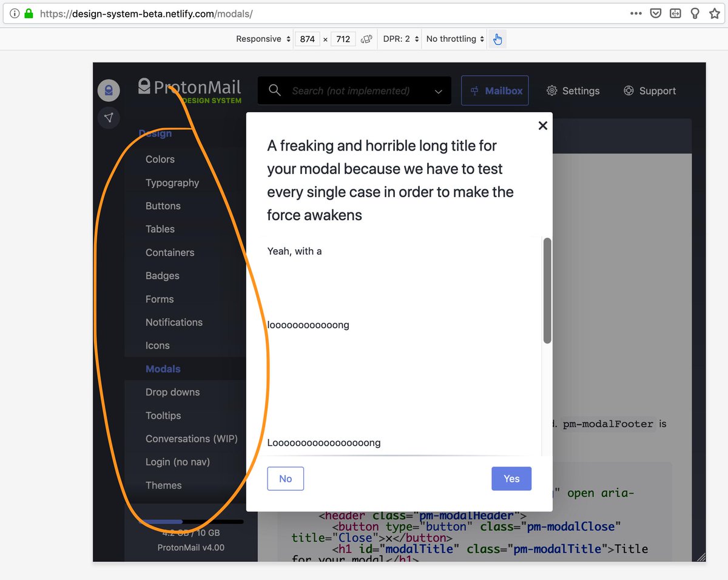
Task: Expand the search options chevron
Action: pyautogui.click(x=439, y=91)
